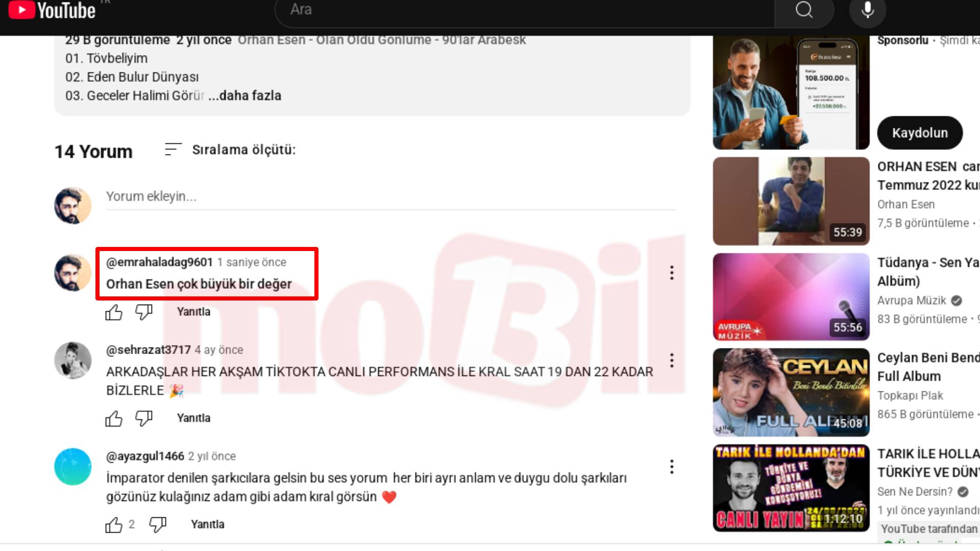Activate voice search microphone icon
Image resolution: width=980 pixels, height=551 pixels.
click(x=867, y=10)
